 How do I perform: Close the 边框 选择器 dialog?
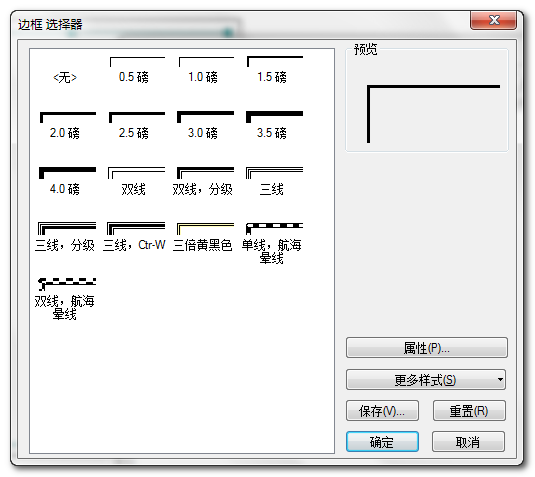pyautogui.click(x=493, y=20)
